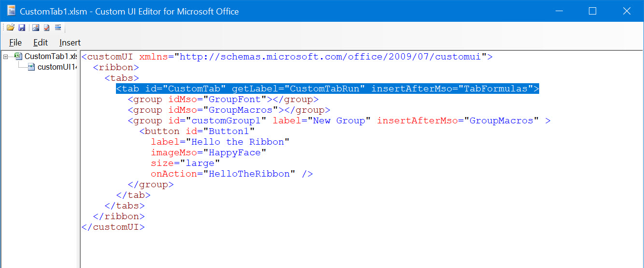Click the Generate Callbacks lines icon
The height and width of the screenshot is (268, 644).
[58, 28]
